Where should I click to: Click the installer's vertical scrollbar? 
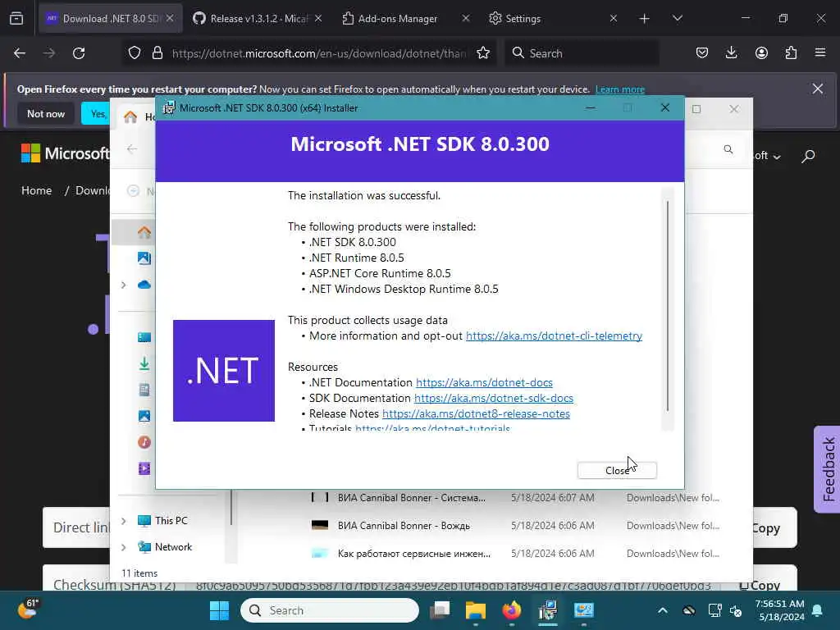668,306
